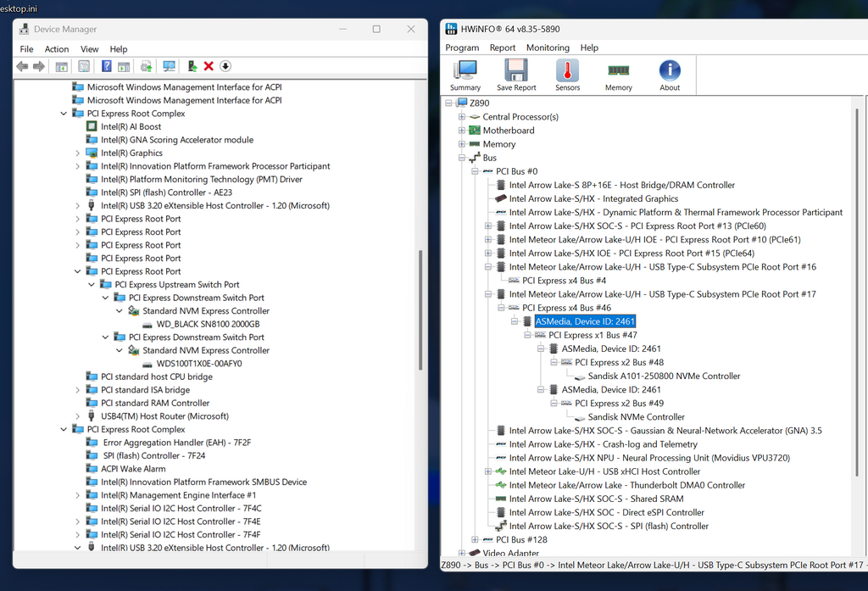The width and height of the screenshot is (868, 591).
Task: Collapse the PCI Express Upstream Switch Port
Action: click(x=92, y=285)
